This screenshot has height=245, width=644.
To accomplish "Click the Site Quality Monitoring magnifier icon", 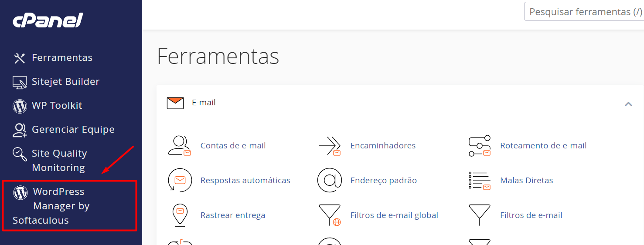I will coord(20,154).
